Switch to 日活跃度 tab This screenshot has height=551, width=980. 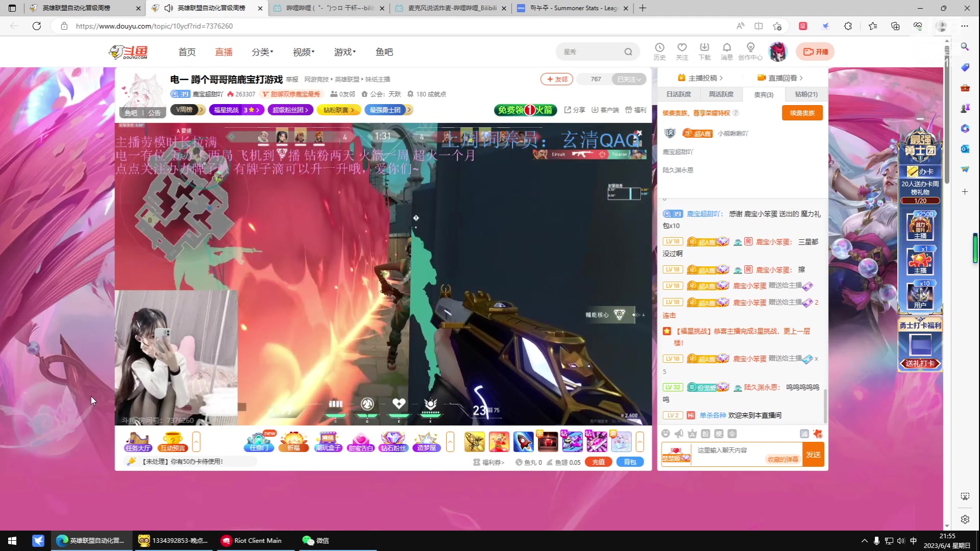tap(678, 94)
